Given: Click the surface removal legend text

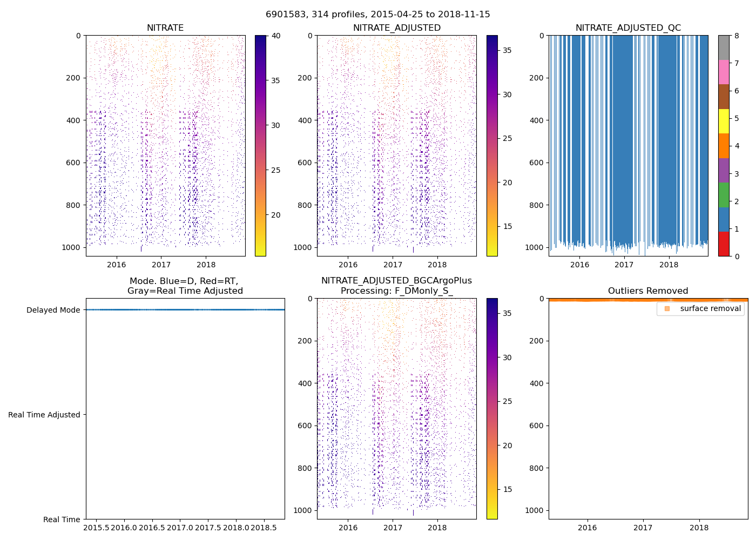Looking at the screenshot, I should pos(710,309).
